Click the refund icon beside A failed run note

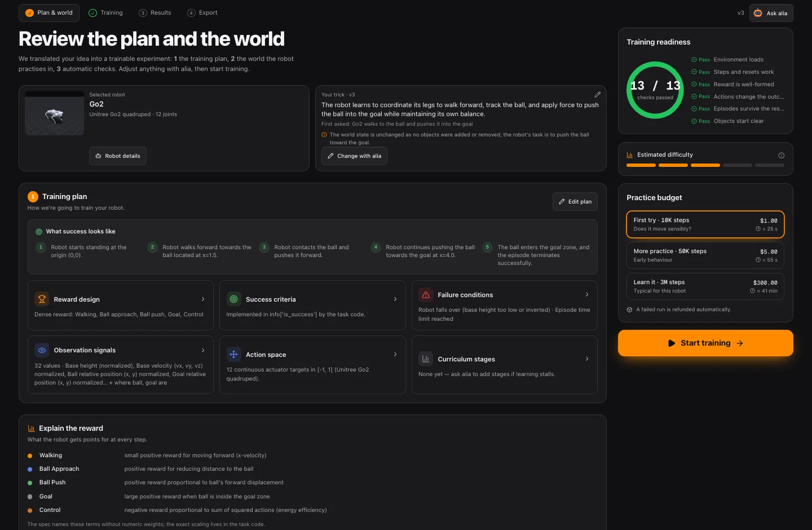(x=629, y=310)
